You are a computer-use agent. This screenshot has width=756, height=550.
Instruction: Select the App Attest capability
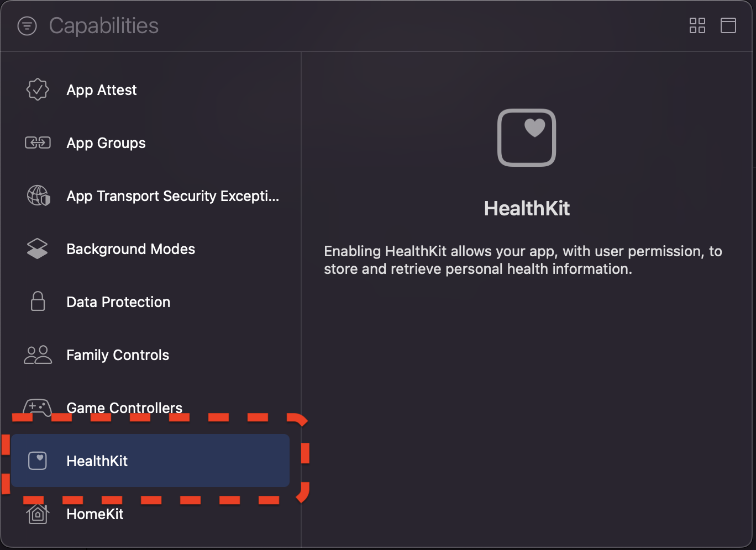(101, 89)
